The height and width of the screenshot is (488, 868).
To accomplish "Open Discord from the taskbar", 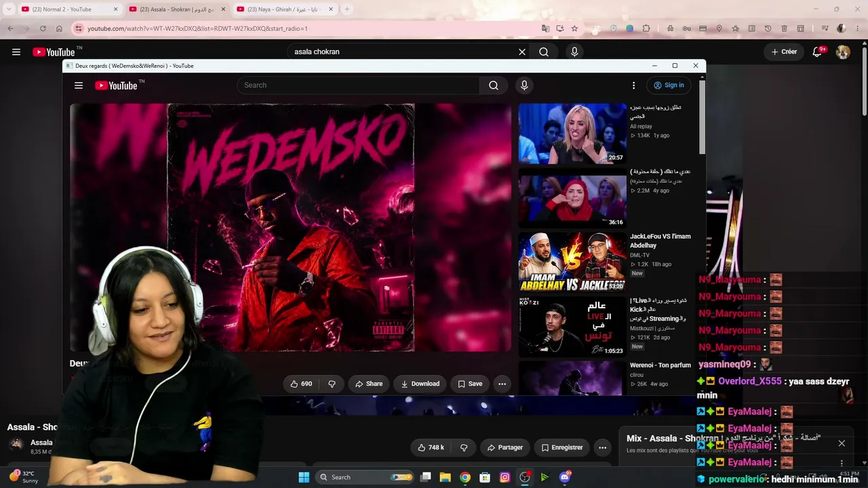I will [565, 477].
